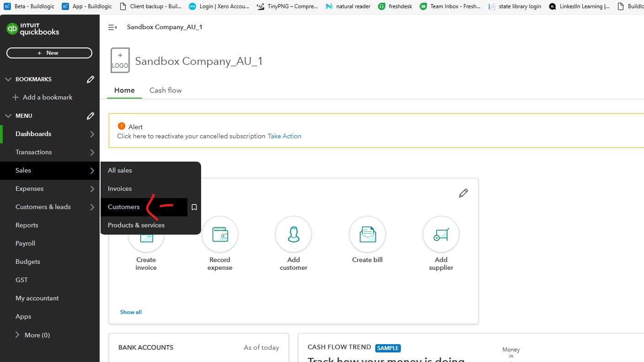Open TinyPNG browser bookmark

pos(288,6)
